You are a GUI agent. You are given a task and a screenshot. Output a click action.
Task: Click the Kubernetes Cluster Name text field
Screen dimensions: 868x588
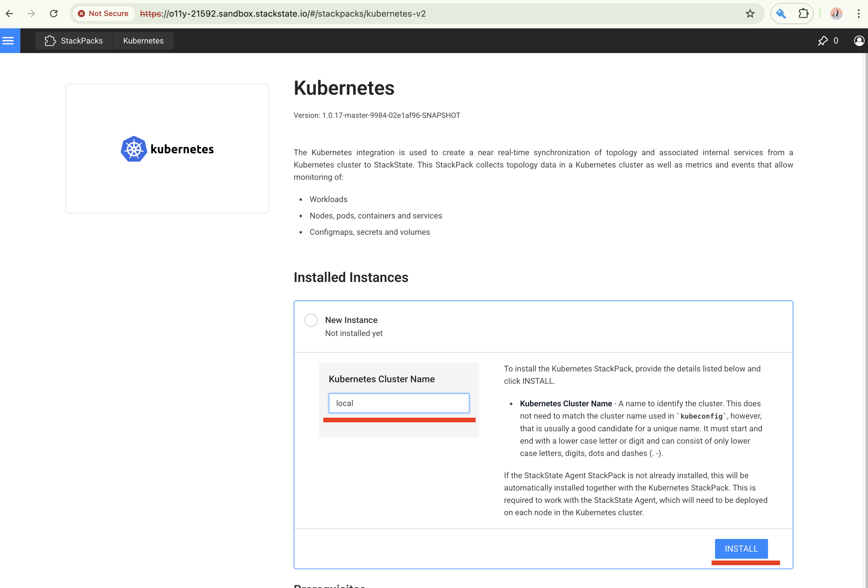tap(399, 403)
